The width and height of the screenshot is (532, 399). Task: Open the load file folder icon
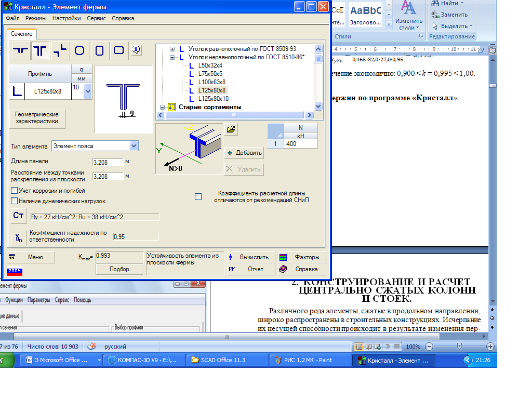pyautogui.click(x=231, y=129)
